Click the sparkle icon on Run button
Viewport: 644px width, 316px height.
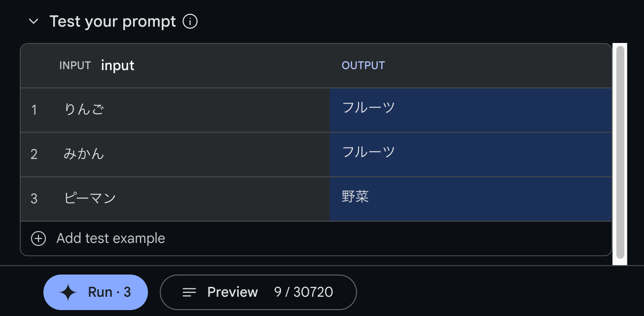pos(68,292)
